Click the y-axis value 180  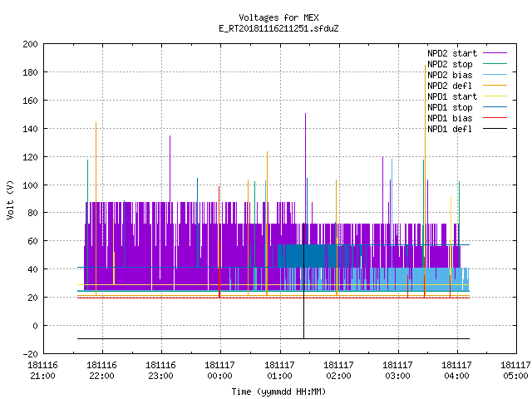(30, 72)
